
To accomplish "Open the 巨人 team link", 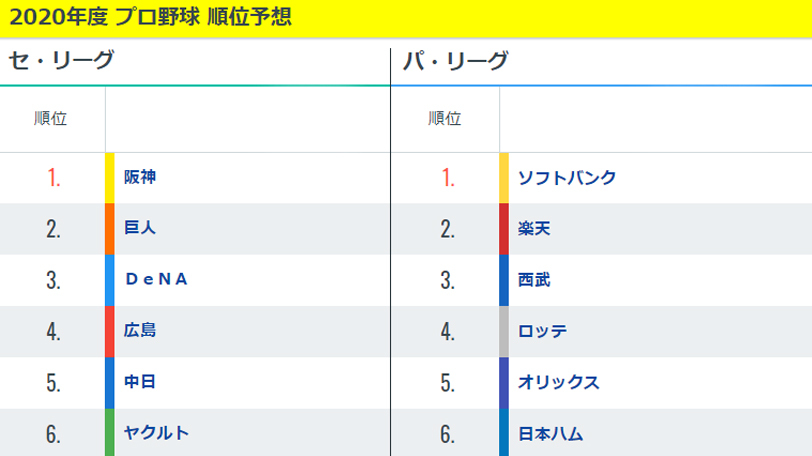I will (140, 229).
